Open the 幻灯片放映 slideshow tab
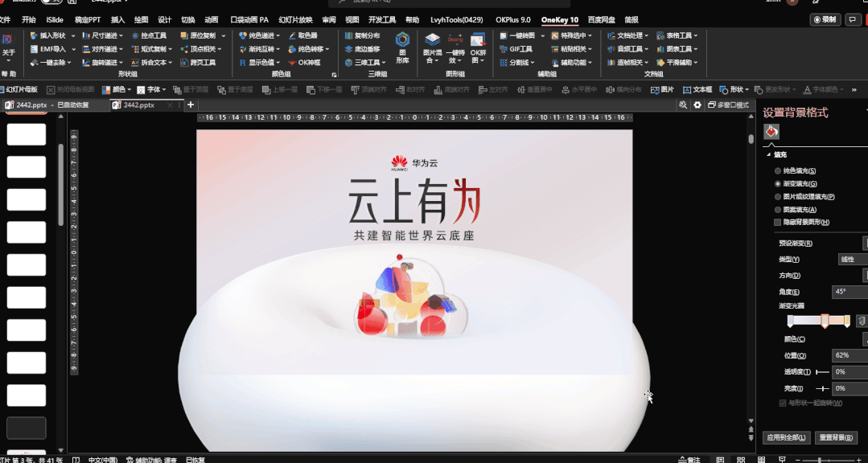This screenshot has width=868, height=463. point(295,20)
